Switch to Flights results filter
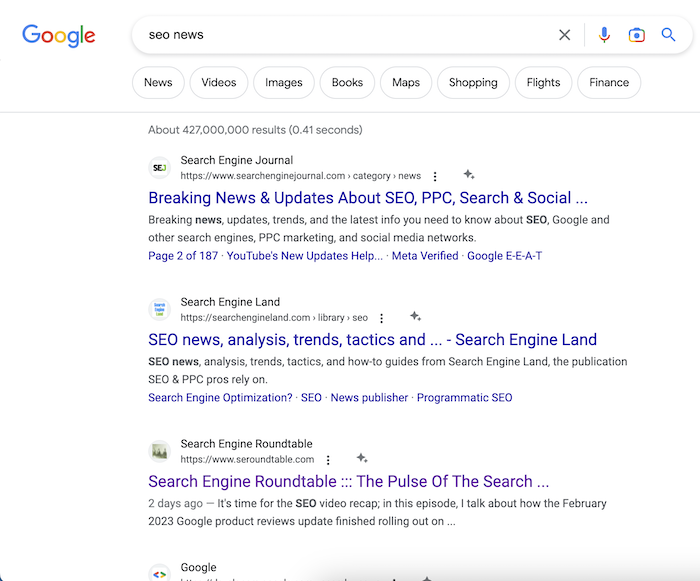Screen dimensions: 700x581 click(x=543, y=83)
